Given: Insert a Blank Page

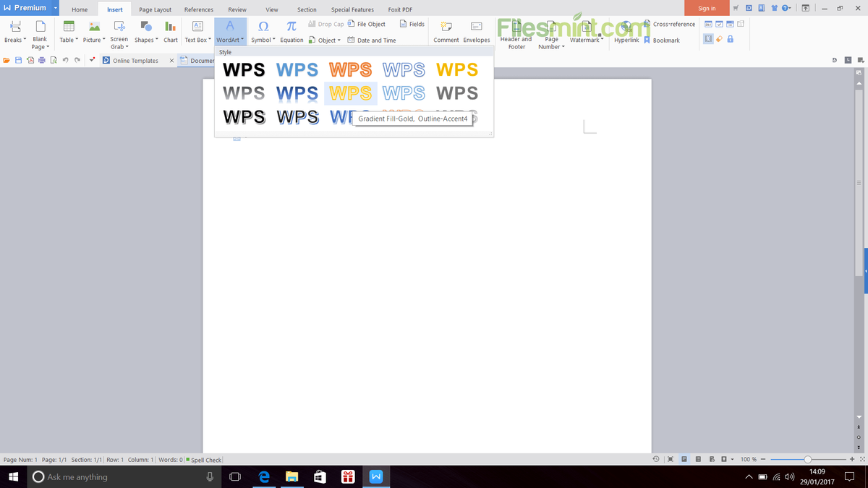Looking at the screenshot, I should [40, 34].
